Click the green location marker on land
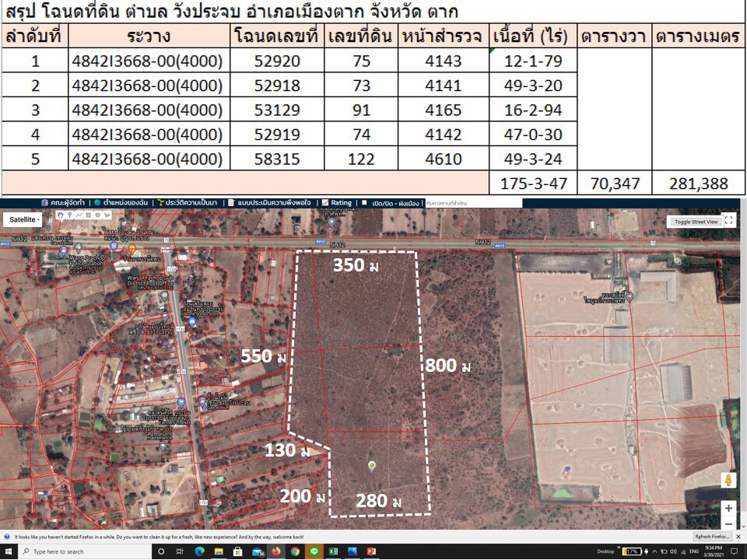The image size is (747, 560). point(372,466)
